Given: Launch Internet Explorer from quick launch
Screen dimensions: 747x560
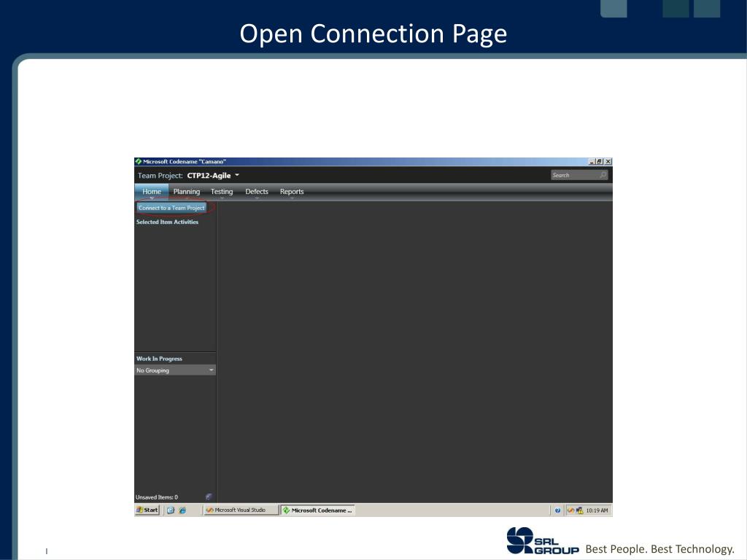Looking at the screenshot, I should pyautogui.click(x=182, y=510).
